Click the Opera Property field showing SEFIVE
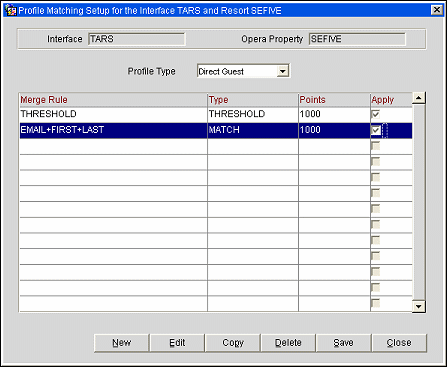This screenshot has height=367, width=447. [x=357, y=39]
